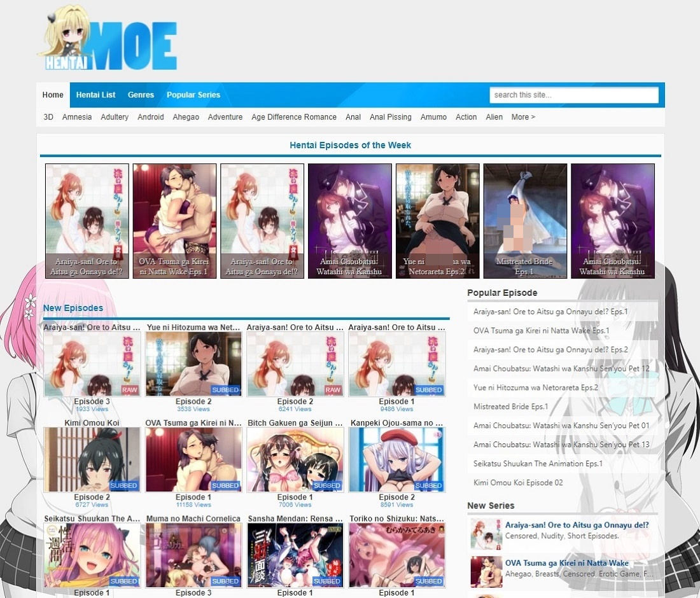The height and width of the screenshot is (598, 700).
Task: Open the Genres menu item
Action: click(141, 95)
